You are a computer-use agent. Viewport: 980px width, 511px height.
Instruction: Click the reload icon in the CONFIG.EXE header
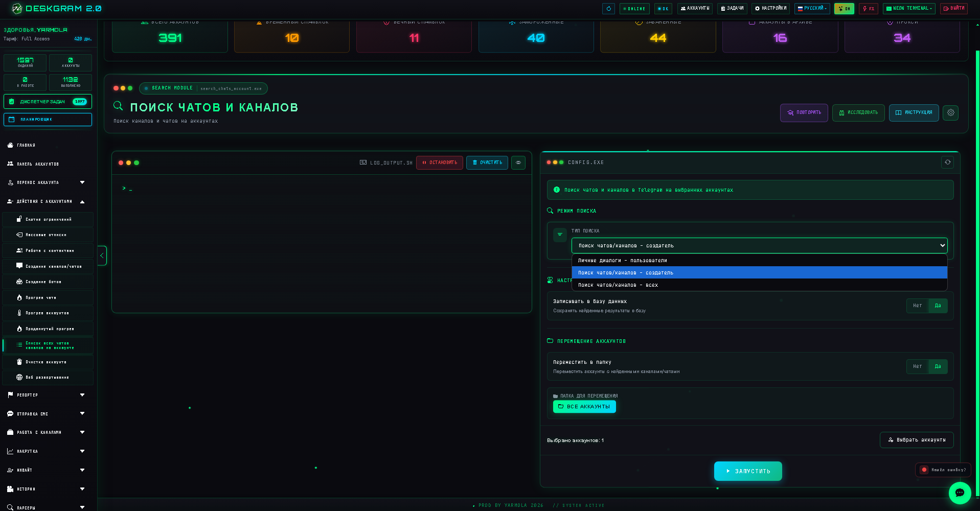pyautogui.click(x=948, y=162)
